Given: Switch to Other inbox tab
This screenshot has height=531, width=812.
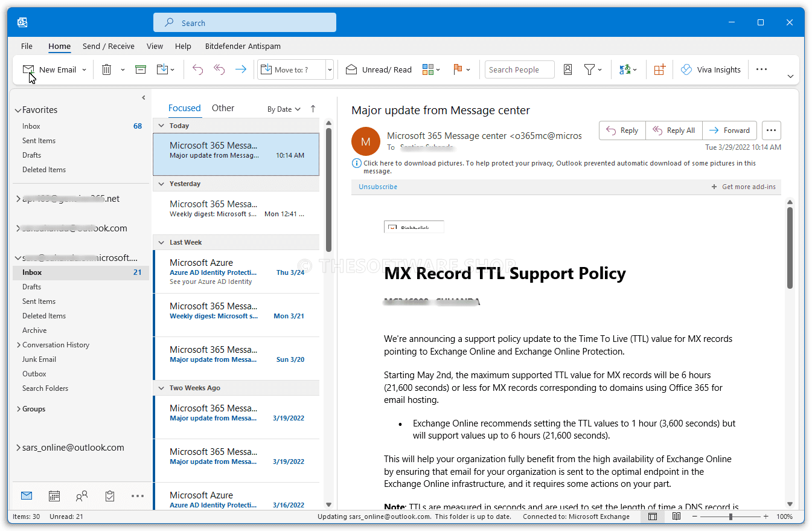Looking at the screenshot, I should tap(223, 108).
